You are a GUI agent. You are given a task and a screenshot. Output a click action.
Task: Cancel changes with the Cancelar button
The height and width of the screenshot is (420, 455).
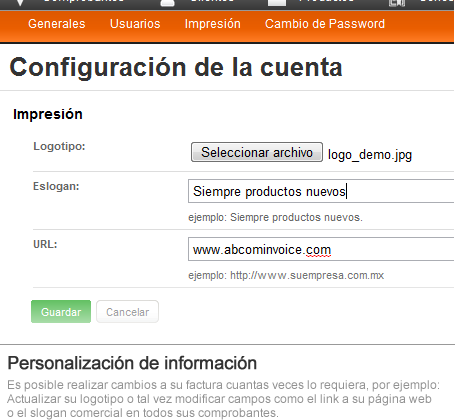pyautogui.click(x=127, y=312)
